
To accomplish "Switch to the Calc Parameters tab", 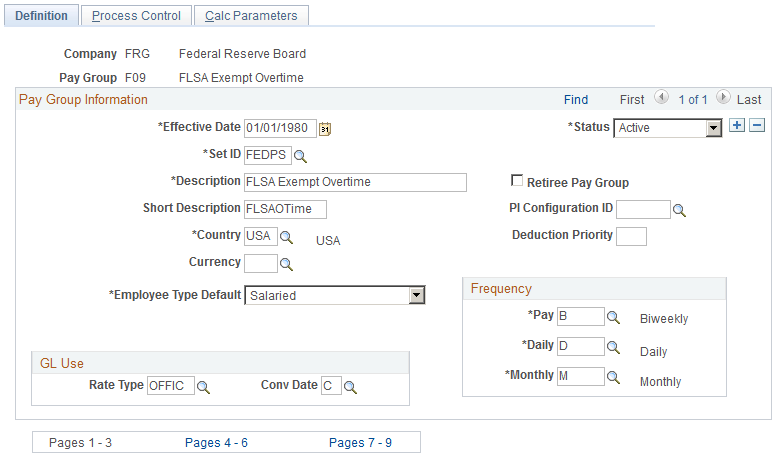I will (x=251, y=16).
